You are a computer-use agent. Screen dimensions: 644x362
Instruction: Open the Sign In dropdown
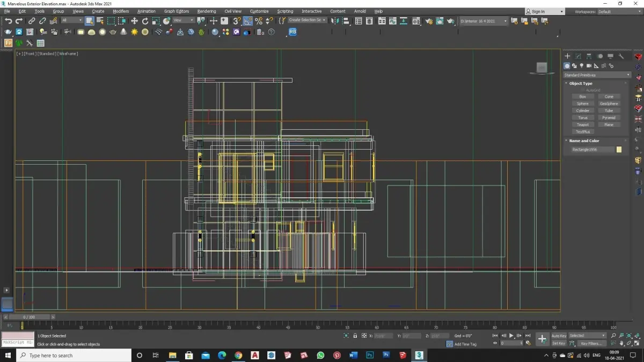click(545, 11)
